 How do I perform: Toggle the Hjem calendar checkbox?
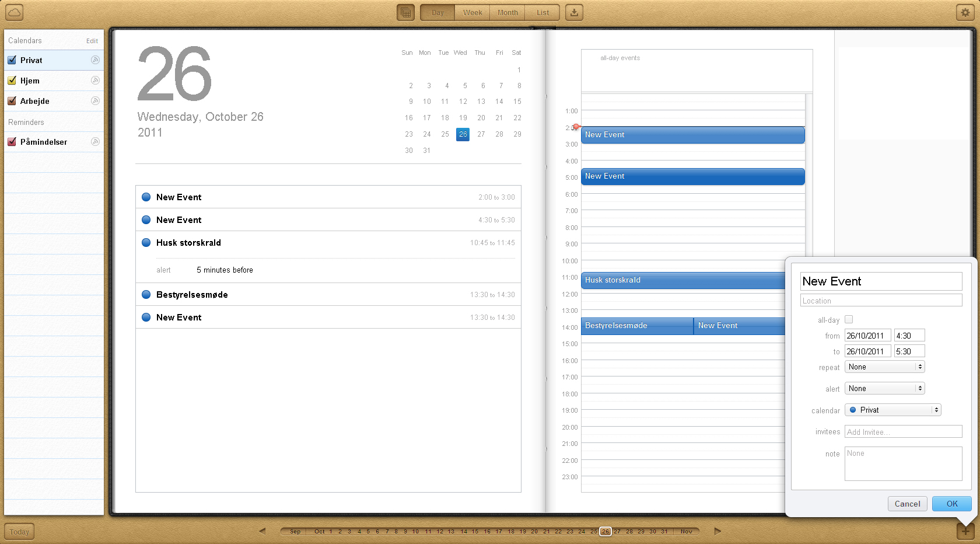tap(12, 81)
